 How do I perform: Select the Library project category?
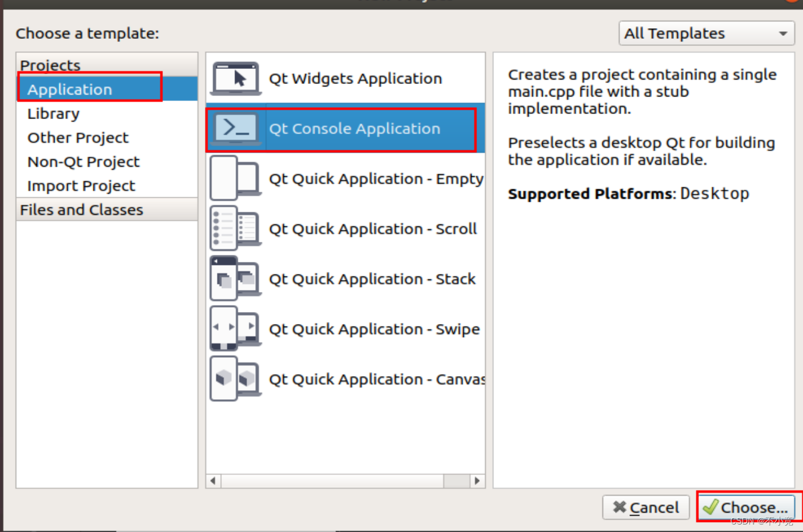tap(107, 113)
